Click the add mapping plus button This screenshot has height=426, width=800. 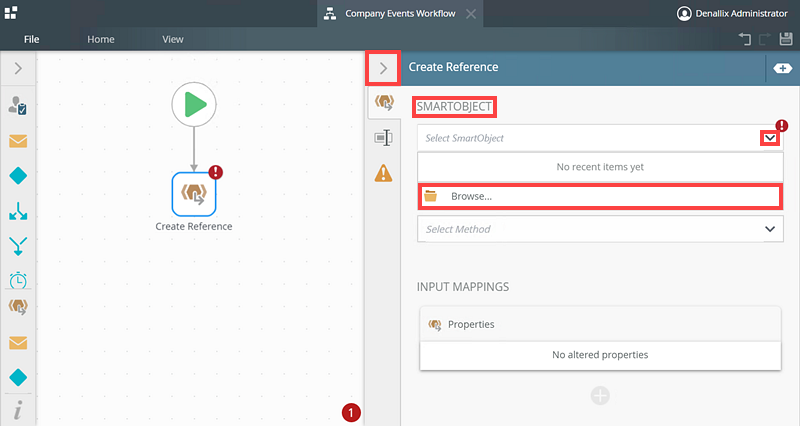pos(600,396)
